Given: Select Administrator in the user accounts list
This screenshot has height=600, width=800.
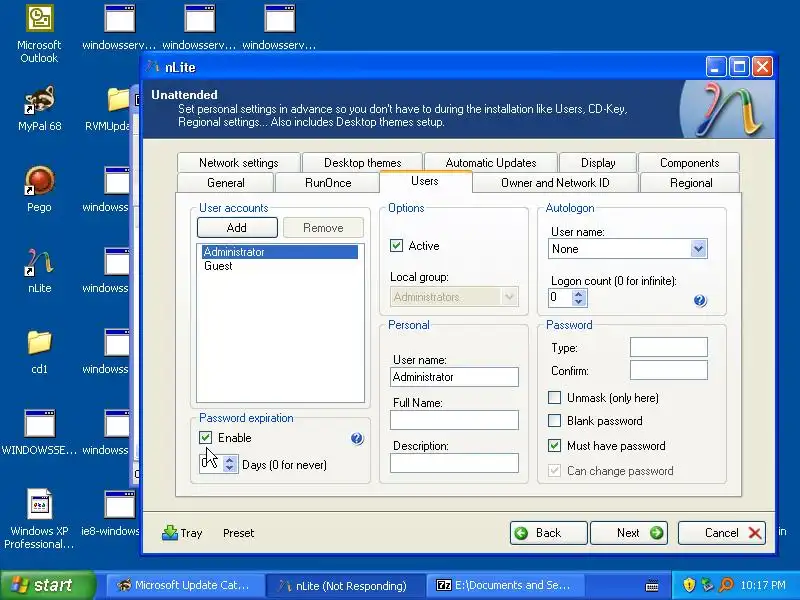Looking at the screenshot, I should click(x=280, y=252).
